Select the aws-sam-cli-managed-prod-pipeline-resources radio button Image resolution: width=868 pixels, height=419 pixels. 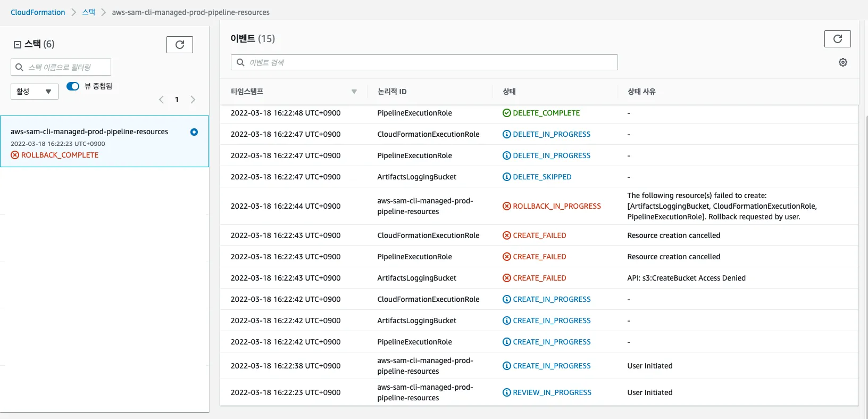click(194, 132)
